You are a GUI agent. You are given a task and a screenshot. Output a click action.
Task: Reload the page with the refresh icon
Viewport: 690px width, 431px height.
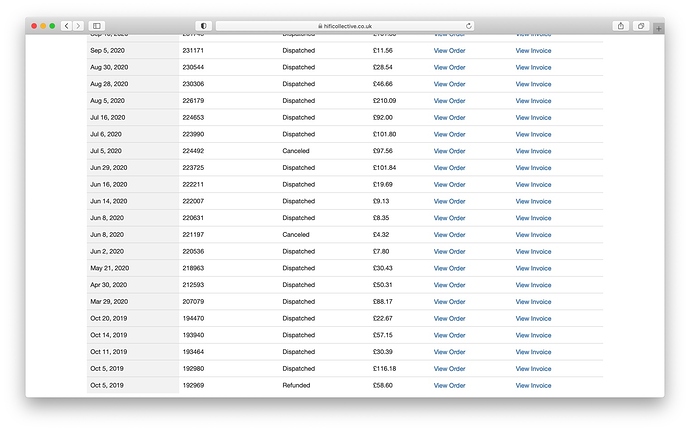469,25
